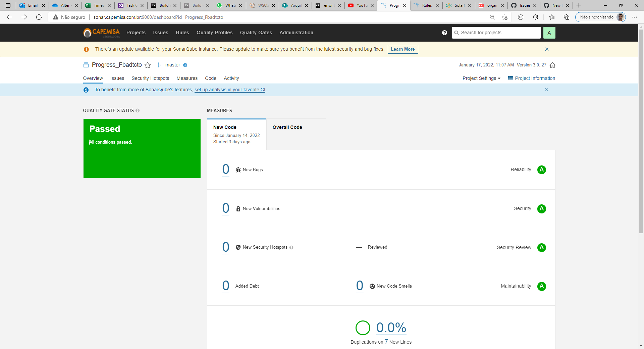The image size is (644, 349).
Task: Click the help icon near New Security Hotspots
Action: 291,247
